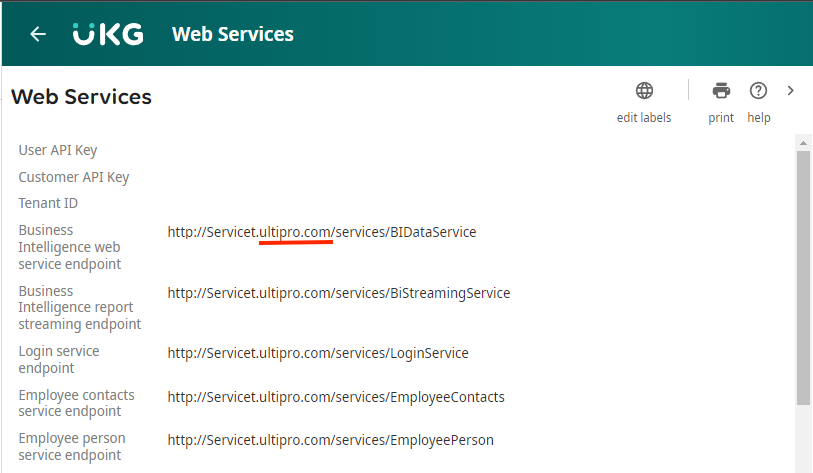The image size is (813, 473).
Task: Click the User API Key label
Action: pos(58,150)
